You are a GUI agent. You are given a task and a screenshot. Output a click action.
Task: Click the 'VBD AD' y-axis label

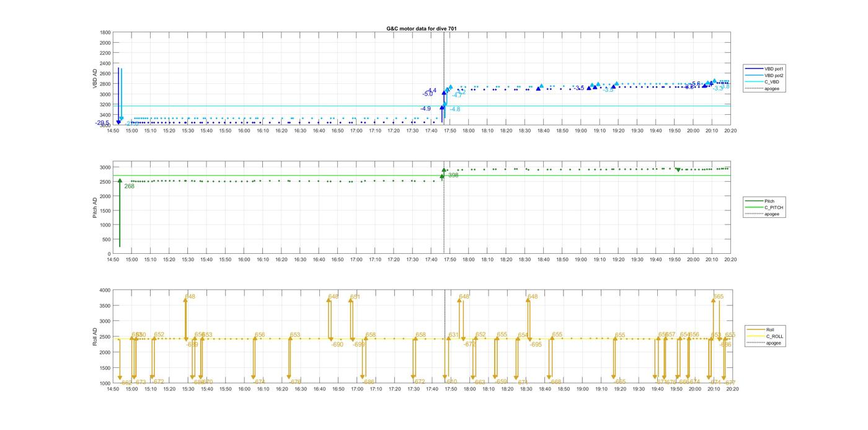pos(96,78)
